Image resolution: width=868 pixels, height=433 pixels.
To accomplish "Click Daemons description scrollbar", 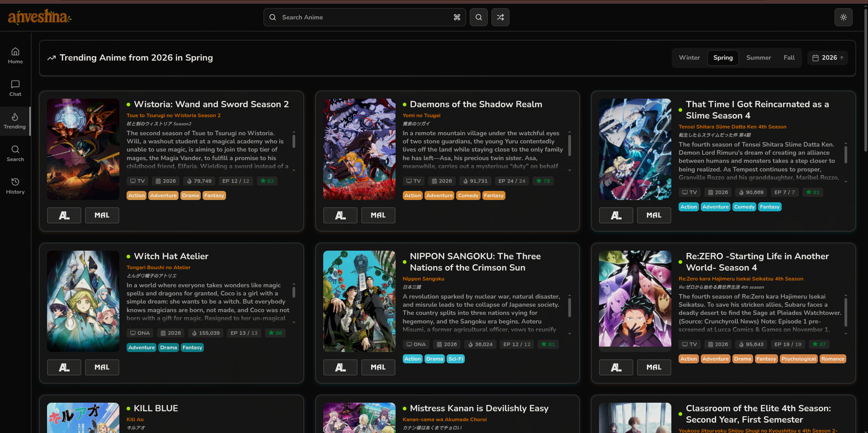I will (x=570, y=146).
